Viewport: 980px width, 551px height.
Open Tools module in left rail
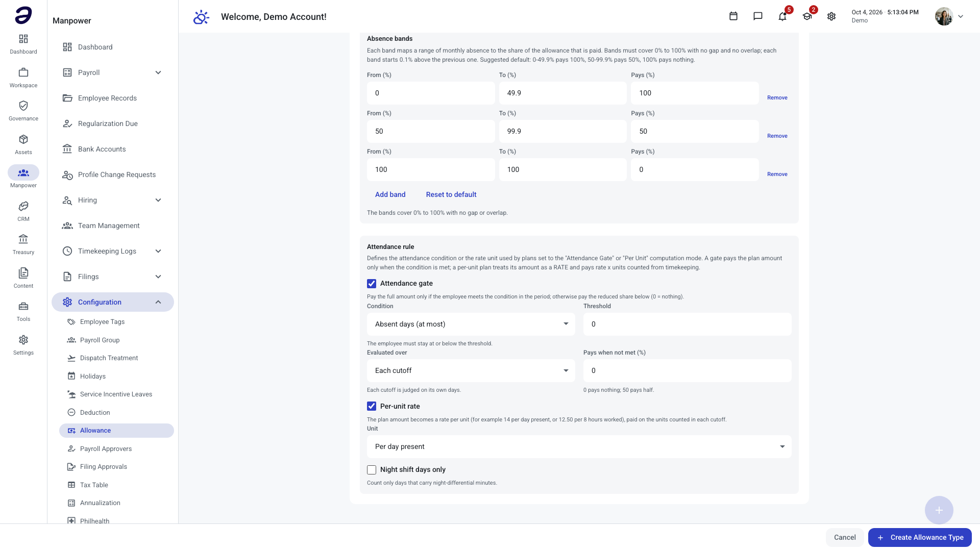pos(23,311)
